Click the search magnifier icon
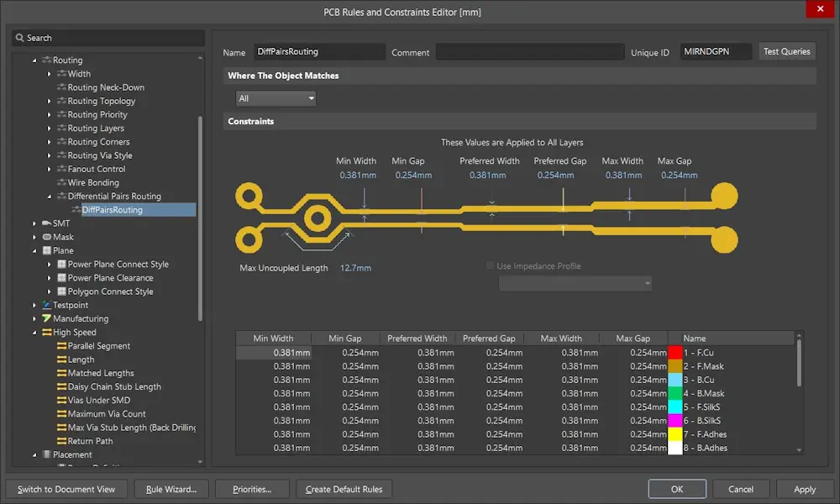 point(20,38)
